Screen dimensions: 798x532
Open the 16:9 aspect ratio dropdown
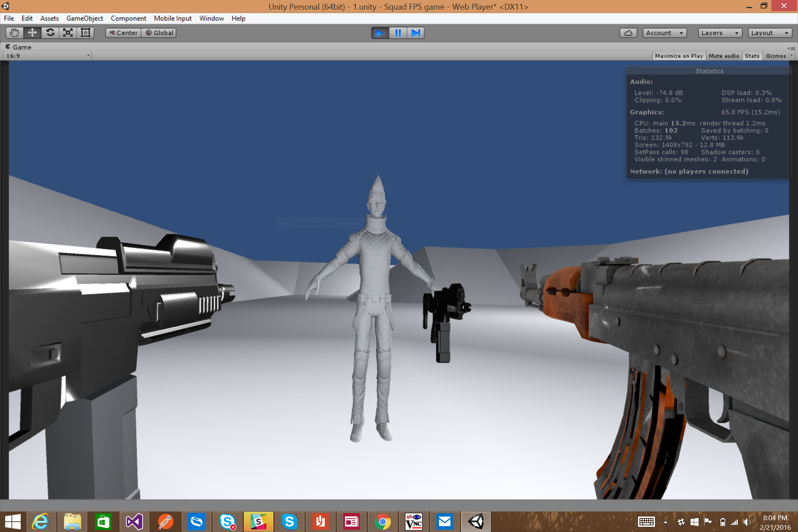[x=48, y=56]
